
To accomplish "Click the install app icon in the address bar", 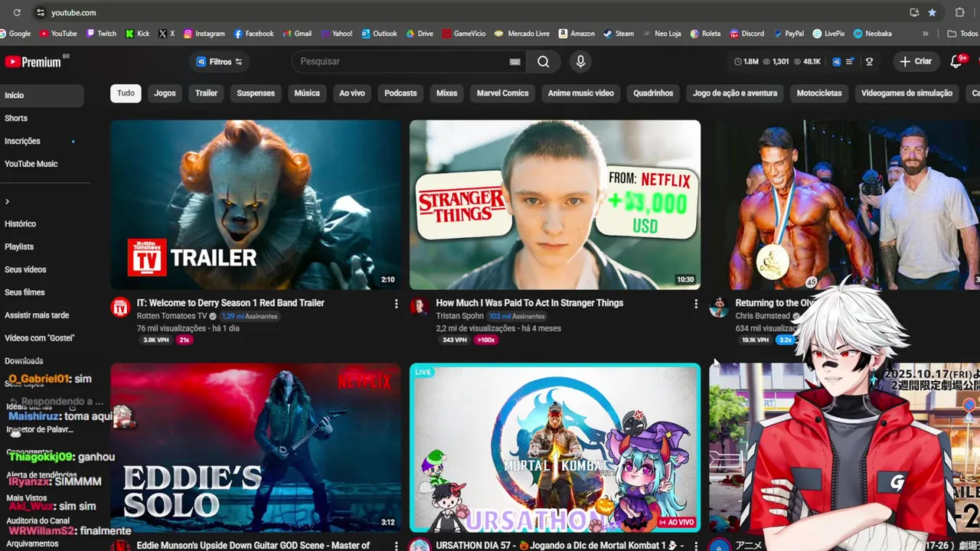I will pos(914,12).
